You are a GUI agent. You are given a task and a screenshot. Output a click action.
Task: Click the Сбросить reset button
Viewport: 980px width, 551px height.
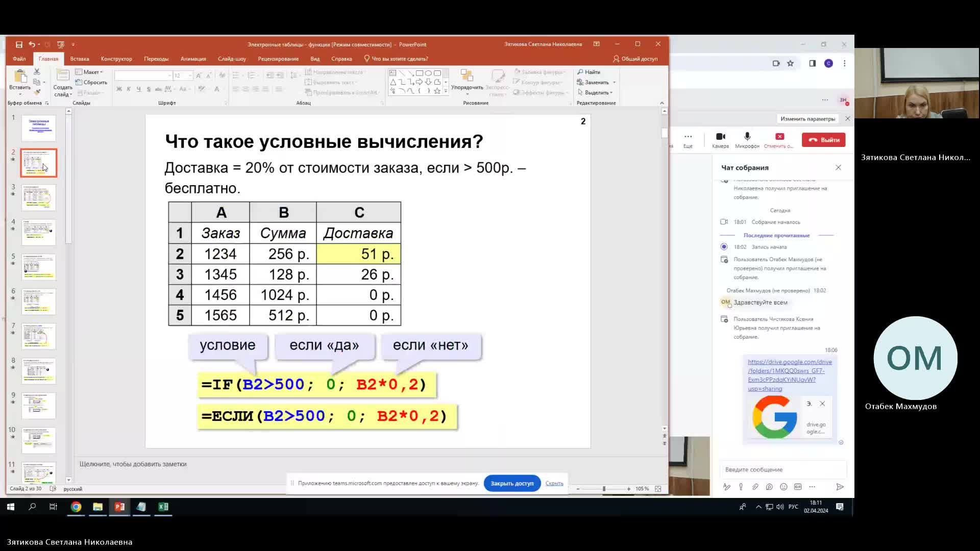point(91,82)
